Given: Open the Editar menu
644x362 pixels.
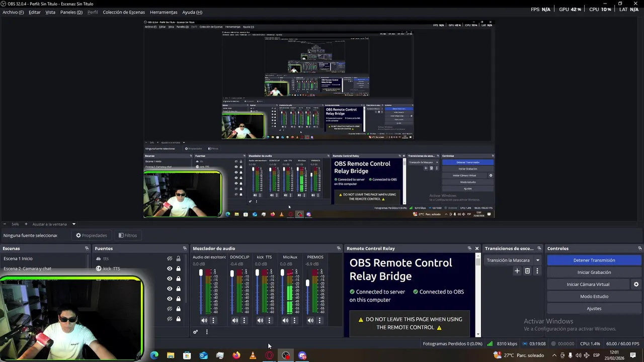Looking at the screenshot, I should (x=35, y=12).
